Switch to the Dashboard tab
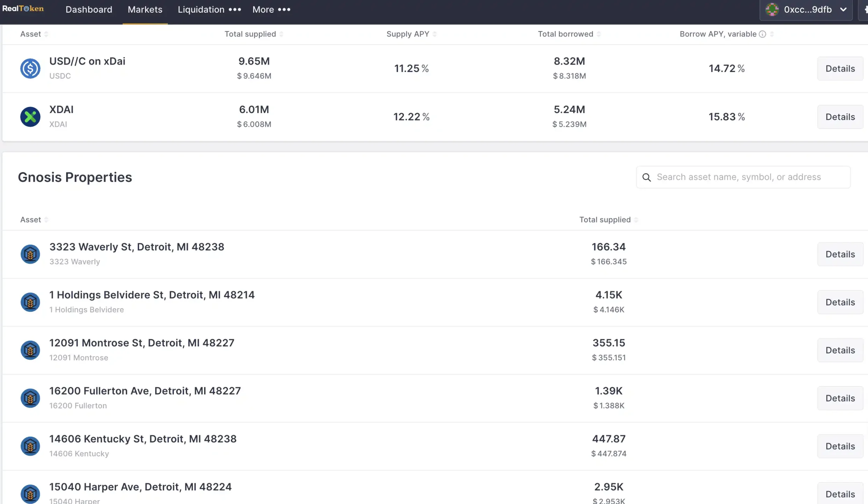 [89, 9]
